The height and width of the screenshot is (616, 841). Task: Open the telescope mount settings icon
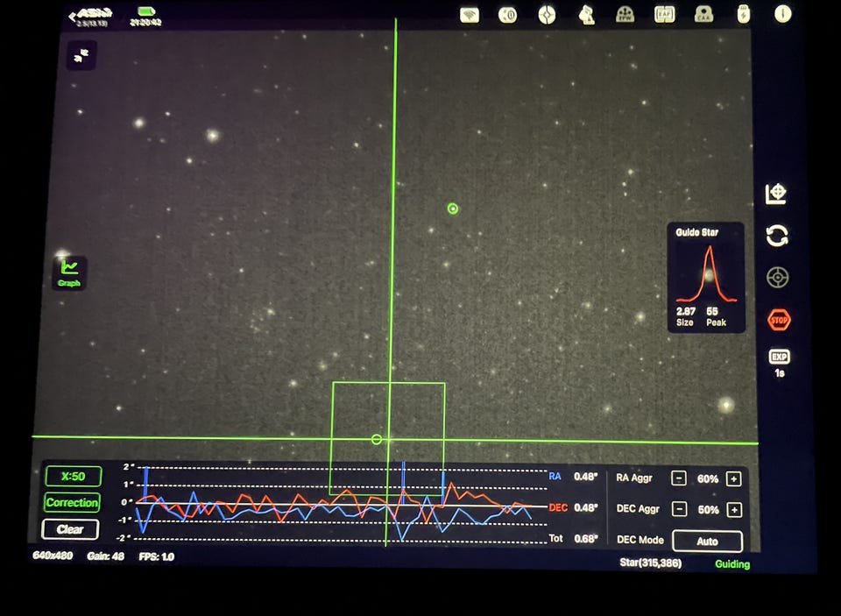click(x=586, y=14)
